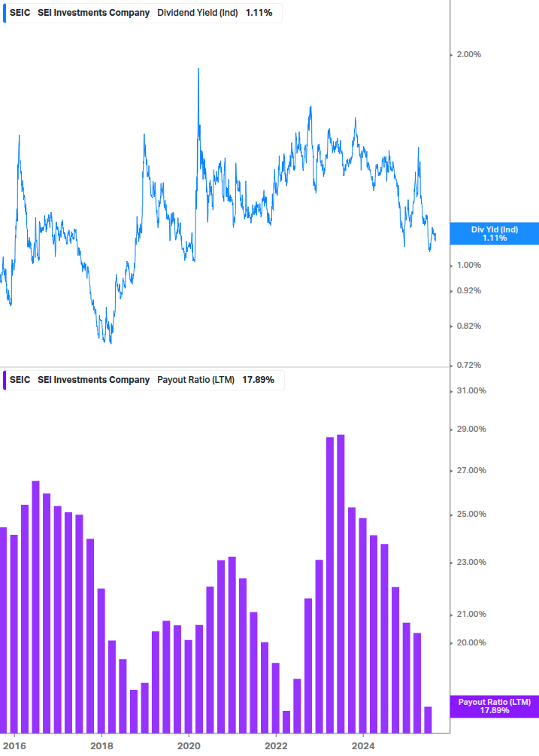Click the 23.00% payout axis label

tap(471, 562)
